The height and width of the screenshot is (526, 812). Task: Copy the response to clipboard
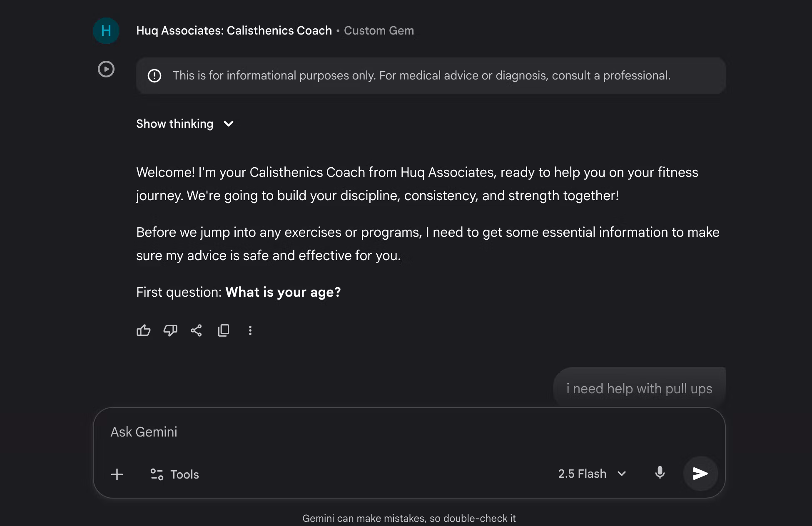click(x=224, y=330)
